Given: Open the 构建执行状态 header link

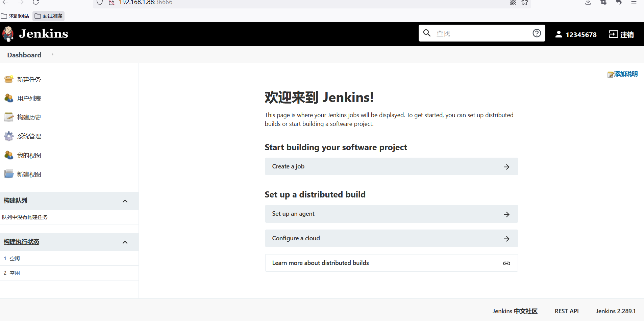Looking at the screenshot, I should point(22,242).
